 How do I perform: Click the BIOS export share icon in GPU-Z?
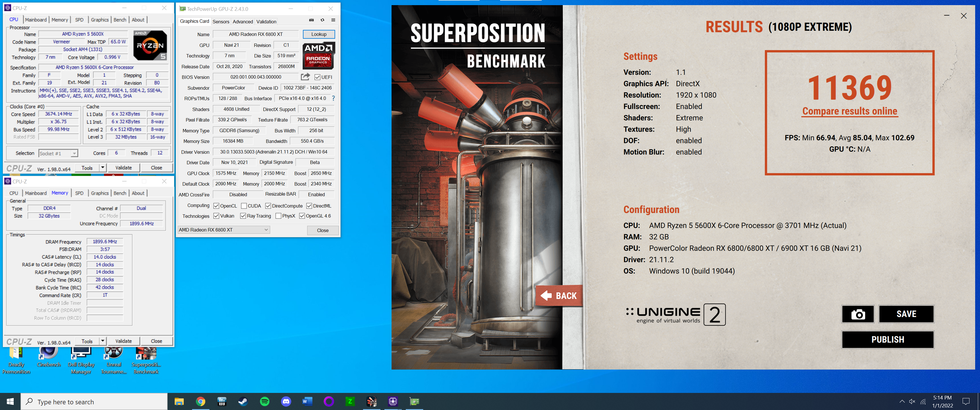click(x=305, y=77)
